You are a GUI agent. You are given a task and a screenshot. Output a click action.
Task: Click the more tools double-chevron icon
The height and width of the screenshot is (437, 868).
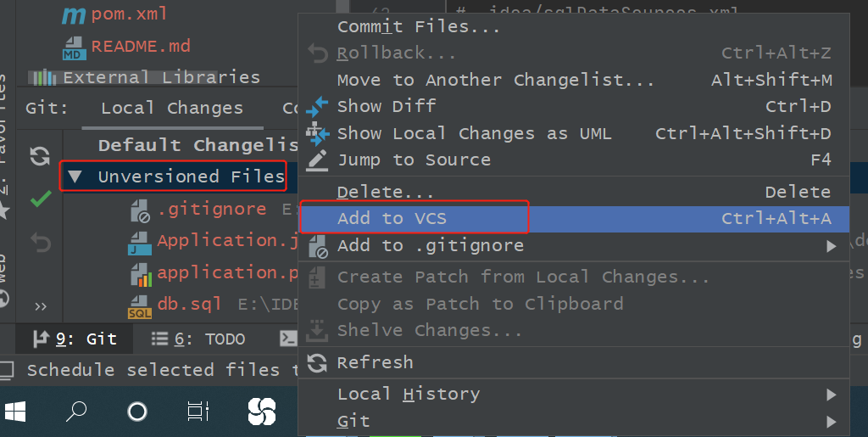tap(40, 306)
